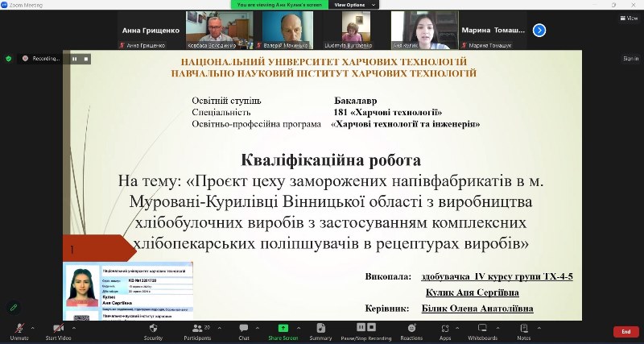The image size is (644, 344).
Task: Start Video from the toolbar
Action: click(x=58, y=331)
